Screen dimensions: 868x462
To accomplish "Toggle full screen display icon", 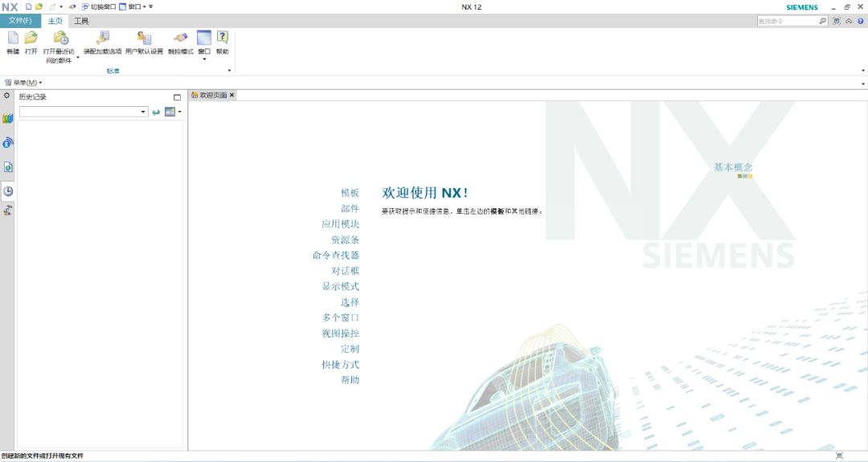I will [837, 21].
